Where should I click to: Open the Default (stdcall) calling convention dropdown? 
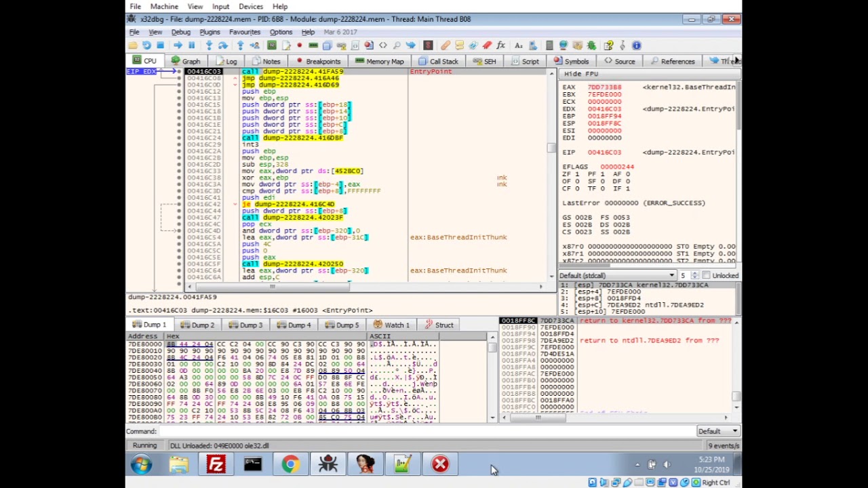point(617,275)
